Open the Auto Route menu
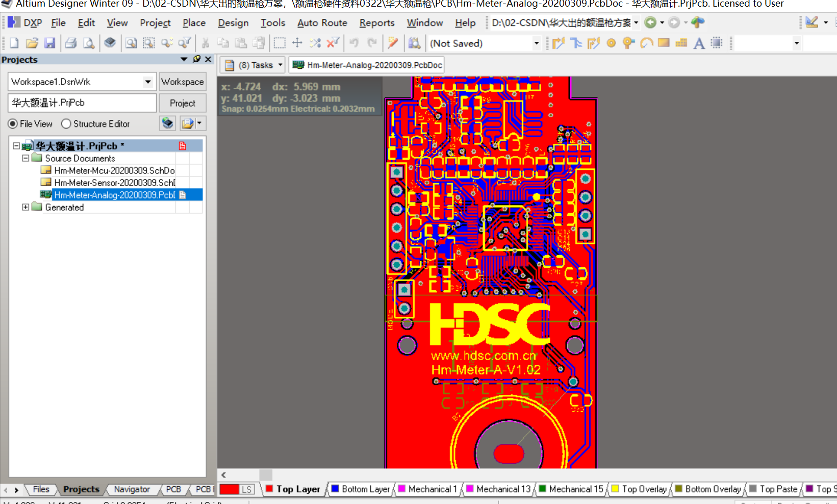Viewport: 837px width, 504px height. pyautogui.click(x=322, y=23)
